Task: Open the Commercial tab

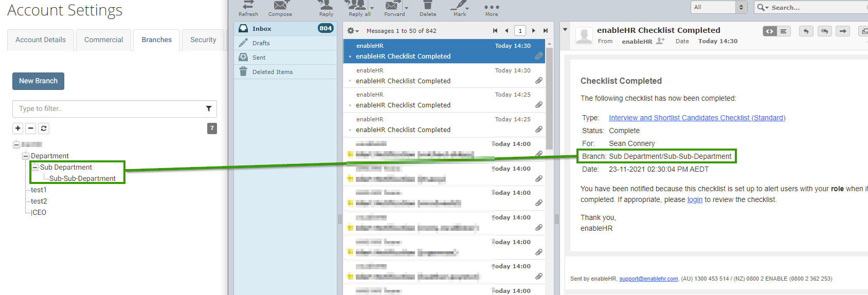Action: click(103, 40)
